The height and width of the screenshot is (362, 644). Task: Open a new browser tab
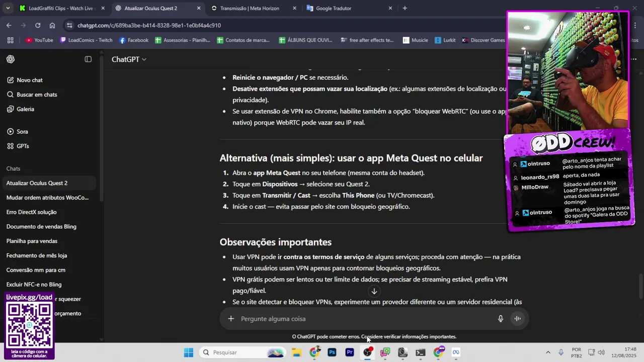(x=405, y=8)
